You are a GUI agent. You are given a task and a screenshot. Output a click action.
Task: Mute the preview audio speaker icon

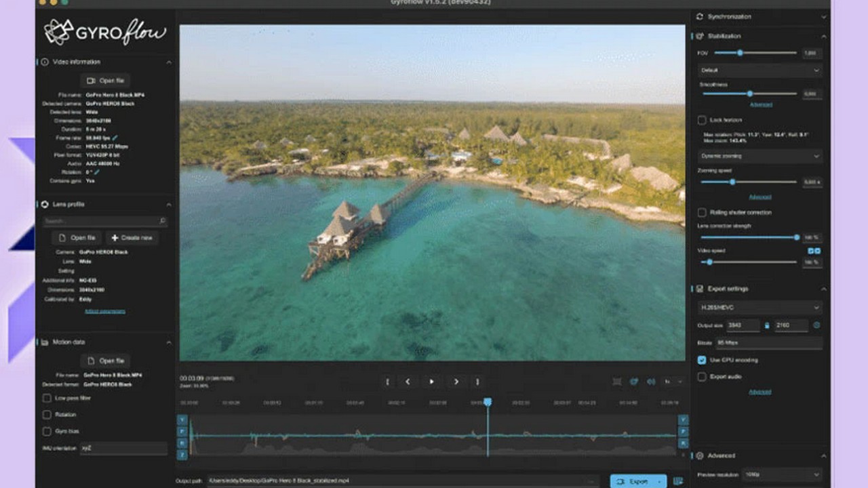651,382
